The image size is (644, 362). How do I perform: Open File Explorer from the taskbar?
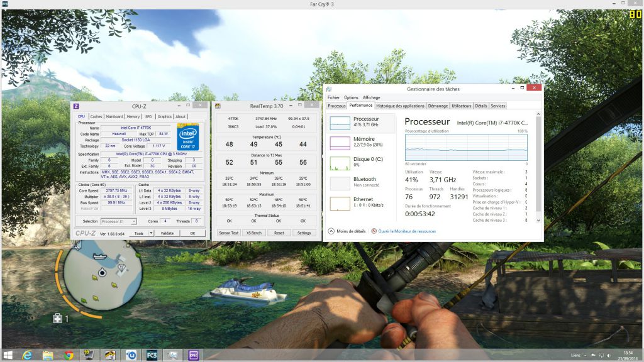pyautogui.click(x=48, y=355)
